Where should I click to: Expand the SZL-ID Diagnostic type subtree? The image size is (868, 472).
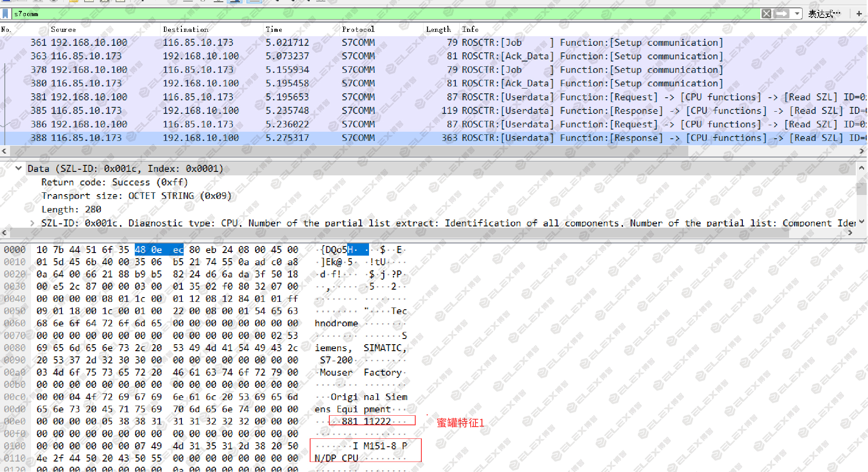pyautogui.click(x=32, y=223)
